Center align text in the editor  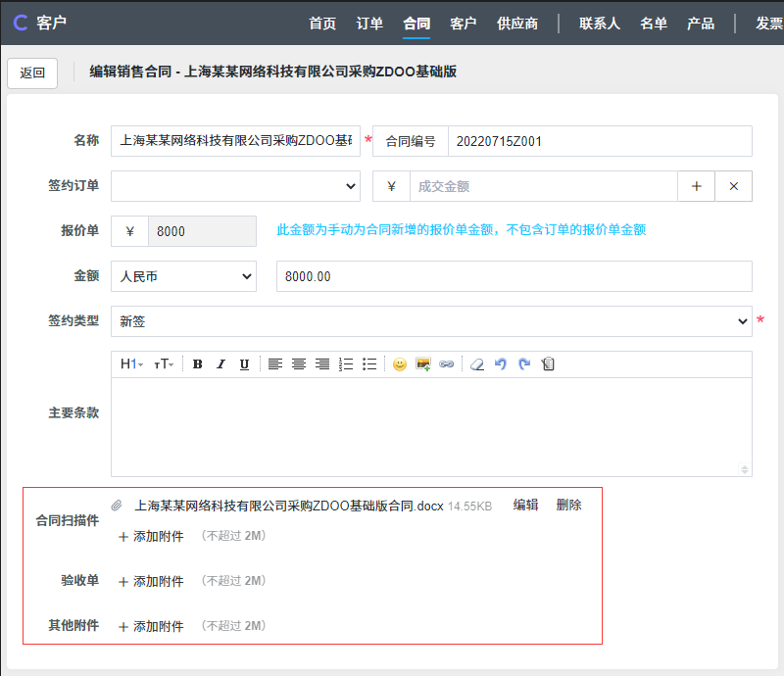pyautogui.click(x=299, y=364)
